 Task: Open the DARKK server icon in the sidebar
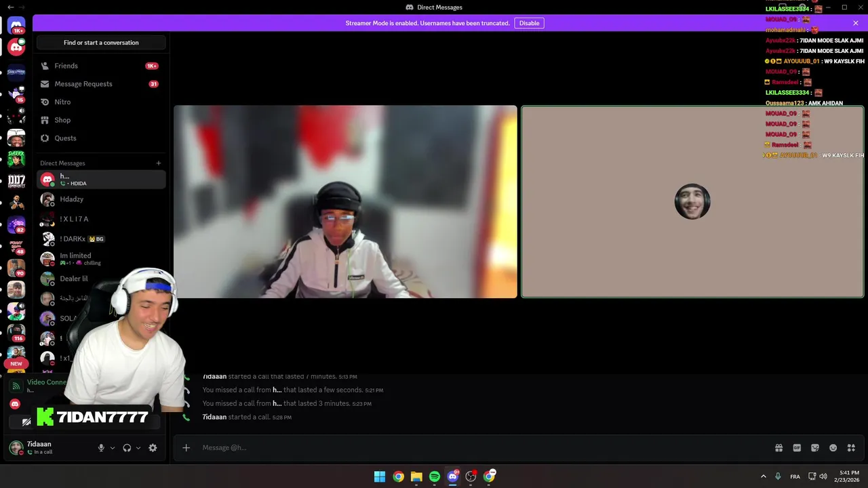tap(16, 160)
